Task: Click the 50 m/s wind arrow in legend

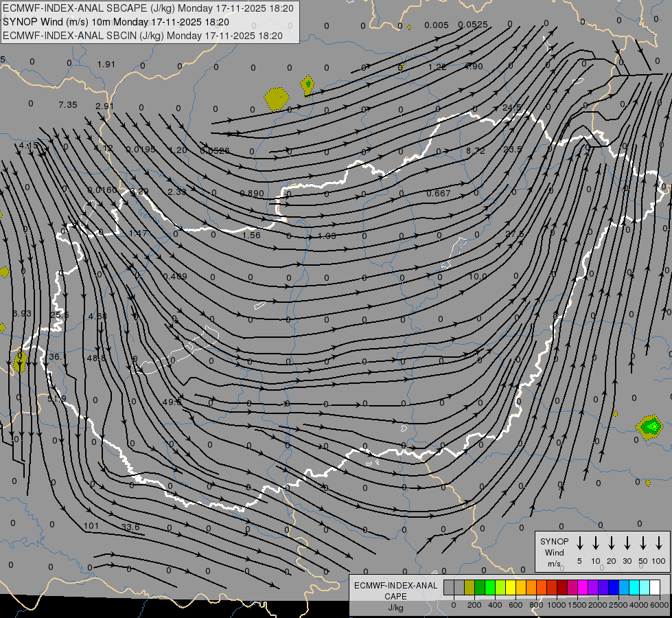Action: (x=643, y=543)
